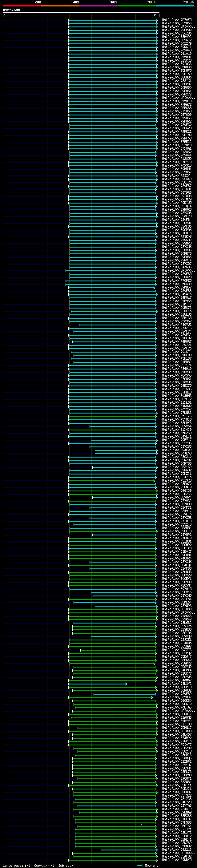Viewport: 197px width, 868px height.
Task: Click the UniRef100_Q8VWP4 label
Action: click(177, 497)
